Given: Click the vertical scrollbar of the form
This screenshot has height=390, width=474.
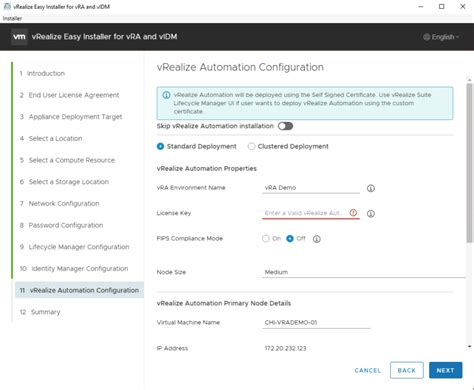Looking at the screenshot, I should coord(469,163).
